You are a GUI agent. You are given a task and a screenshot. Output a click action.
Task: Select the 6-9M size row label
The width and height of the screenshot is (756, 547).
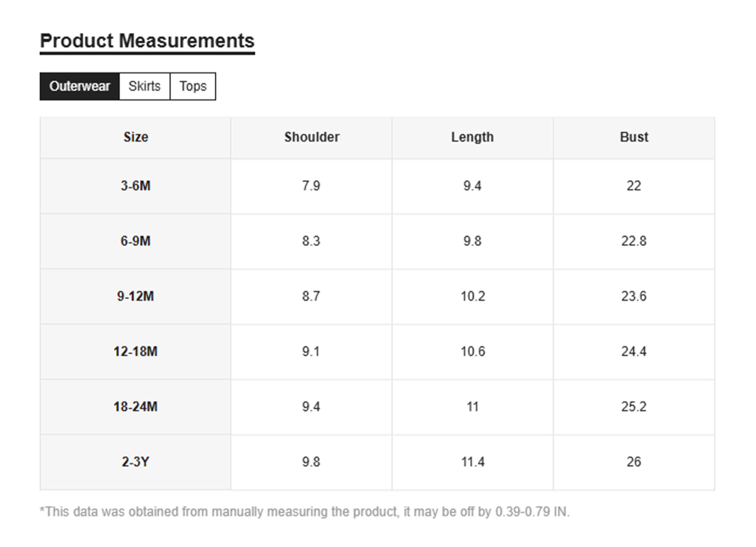(x=136, y=241)
